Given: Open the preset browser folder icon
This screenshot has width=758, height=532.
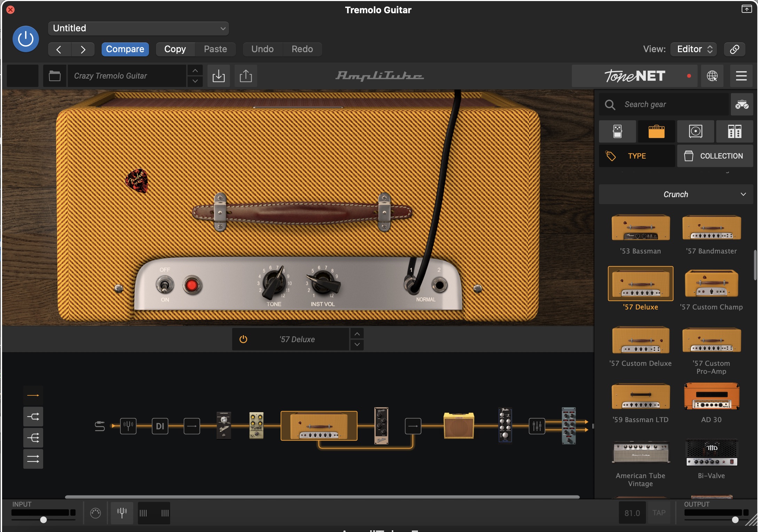Looking at the screenshot, I should [x=55, y=76].
